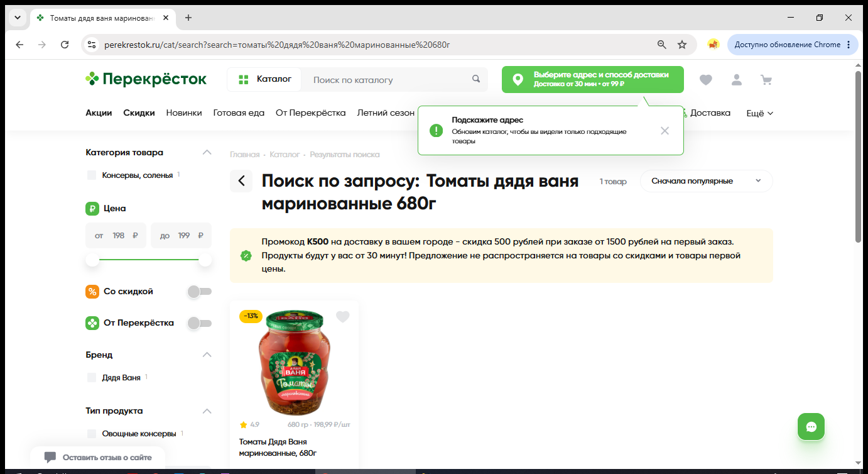868x474 pixels.
Task: Open favorites heart icon in site header
Action: (706, 80)
